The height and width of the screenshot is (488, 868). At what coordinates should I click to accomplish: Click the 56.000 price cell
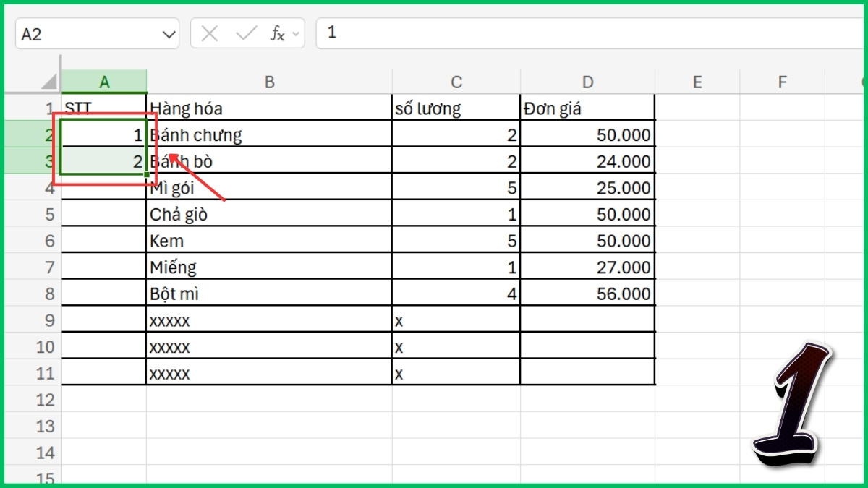tap(587, 294)
